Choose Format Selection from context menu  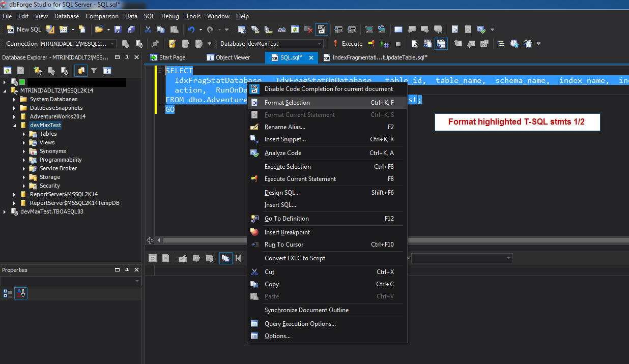coord(327,103)
